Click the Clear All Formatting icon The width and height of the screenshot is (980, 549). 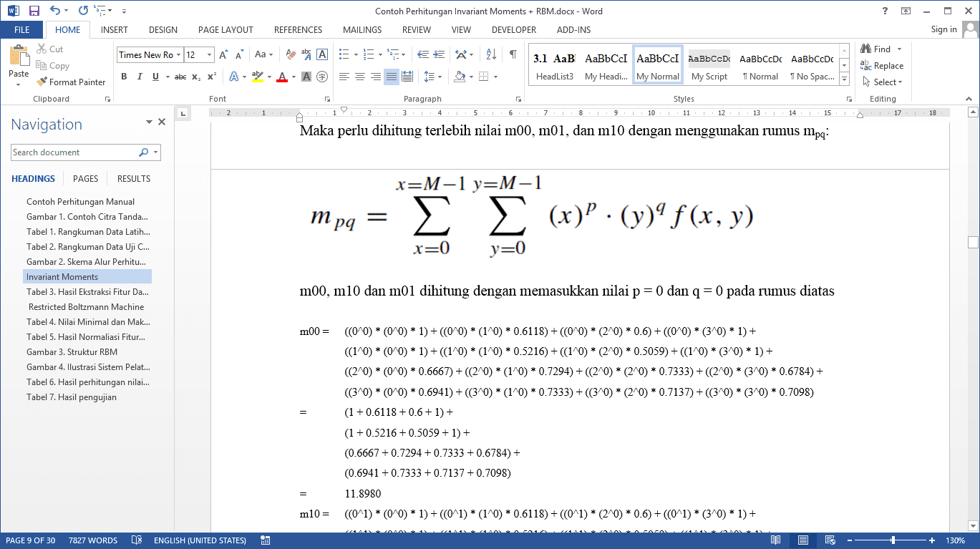[x=291, y=54]
